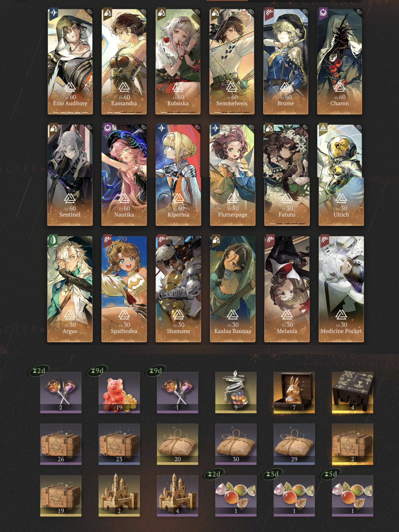Select the jar of marbles item
Image resolution: width=399 pixels, height=532 pixels.
pyautogui.click(x=236, y=392)
